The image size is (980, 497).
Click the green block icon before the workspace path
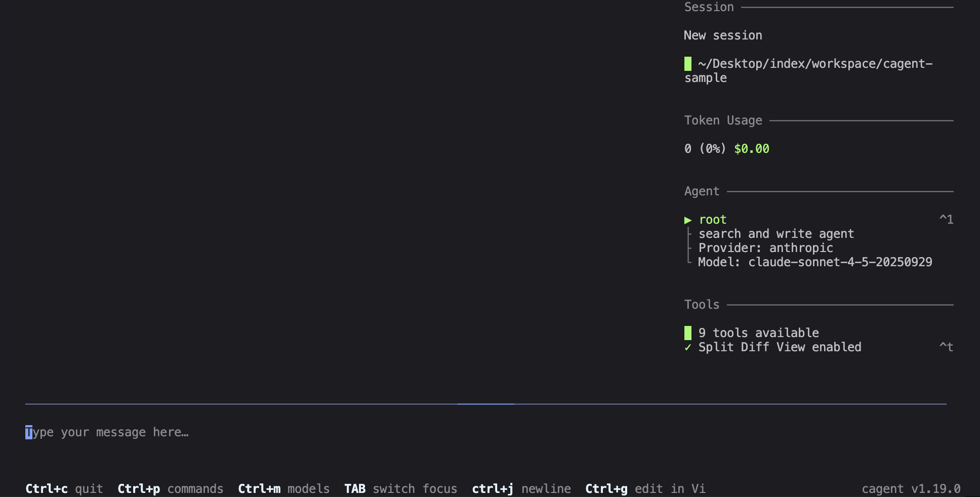688,64
